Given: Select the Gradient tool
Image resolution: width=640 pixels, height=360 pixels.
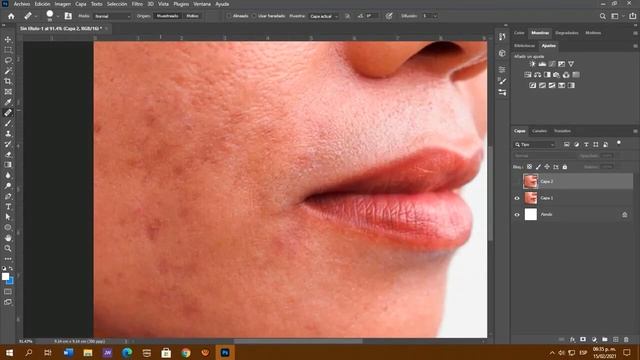Looking at the screenshot, I should (8, 165).
